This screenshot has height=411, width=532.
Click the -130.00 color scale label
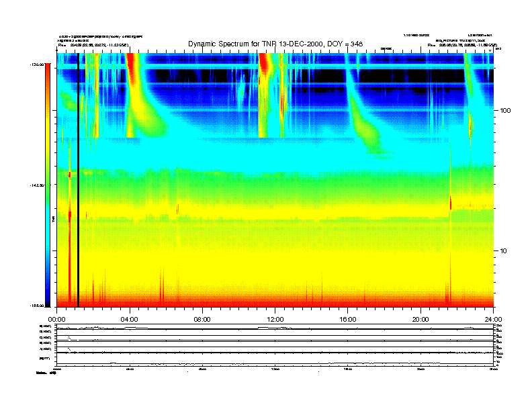pos(37,64)
